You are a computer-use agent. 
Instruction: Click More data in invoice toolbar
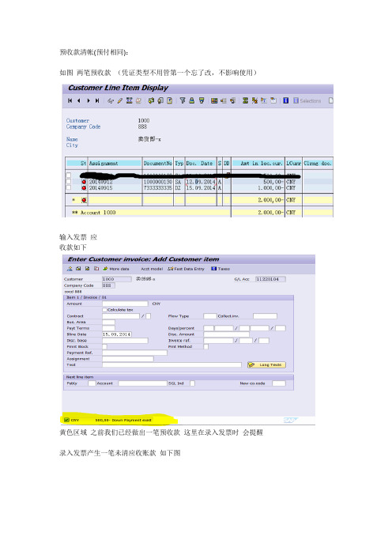[x=116, y=269]
